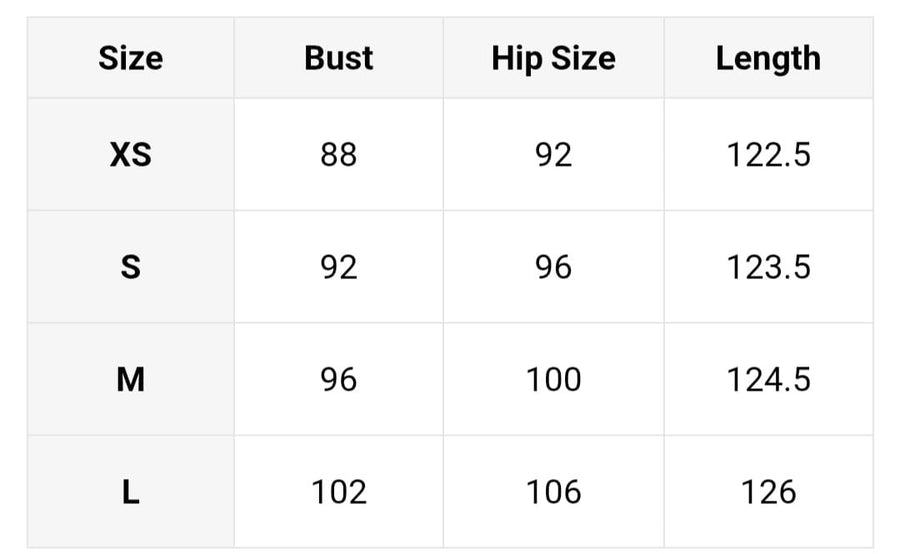Click the L length value 126

click(x=769, y=492)
